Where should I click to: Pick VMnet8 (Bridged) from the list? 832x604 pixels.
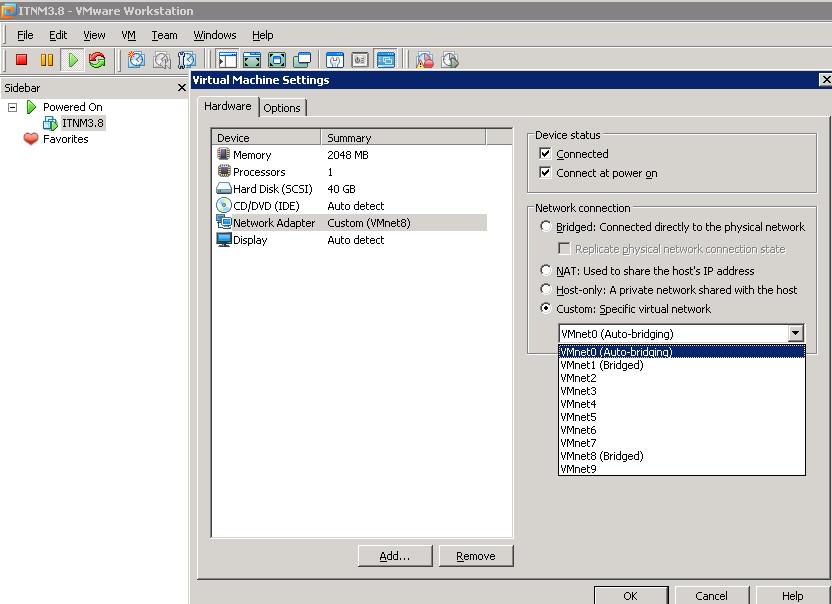tap(602, 456)
